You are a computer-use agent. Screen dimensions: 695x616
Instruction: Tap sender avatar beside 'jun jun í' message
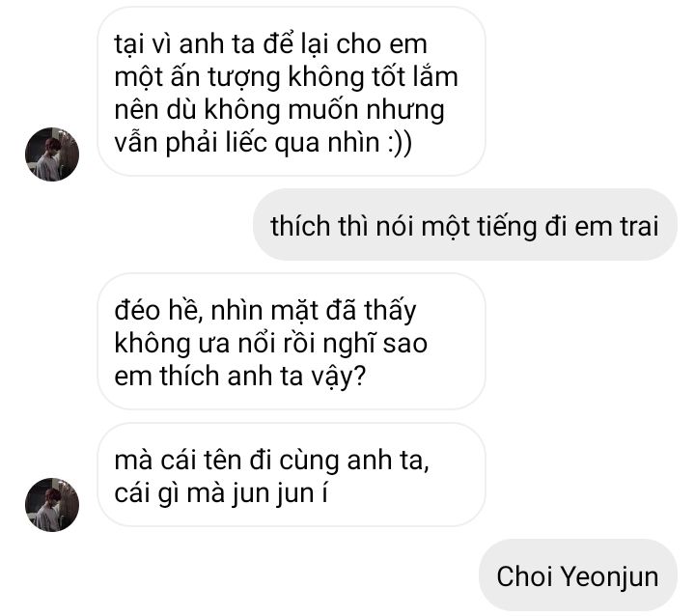52,505
